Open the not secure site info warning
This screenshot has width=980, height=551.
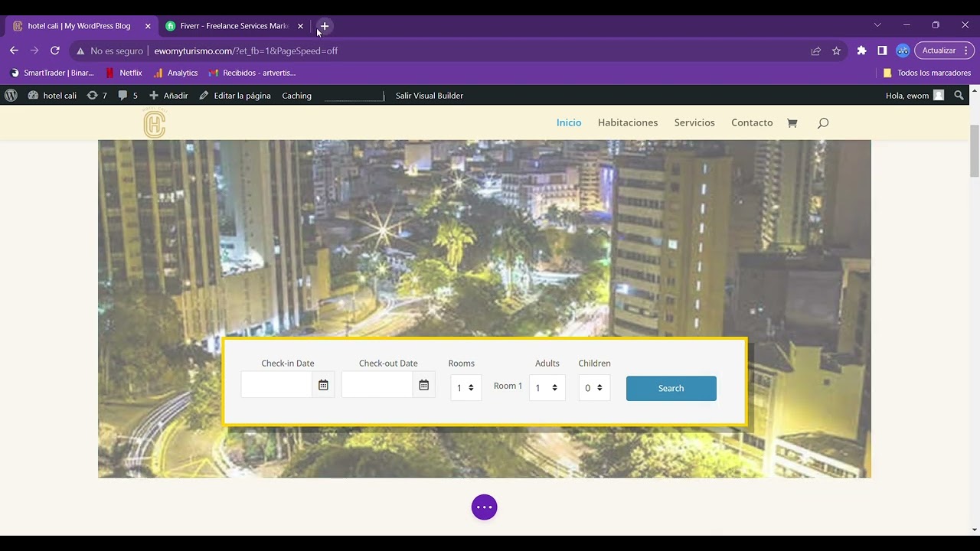pyautogui.click(x=109, y=51)
